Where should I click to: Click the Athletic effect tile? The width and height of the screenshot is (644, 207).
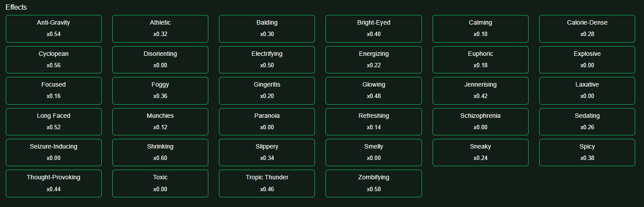click(160, 29)
